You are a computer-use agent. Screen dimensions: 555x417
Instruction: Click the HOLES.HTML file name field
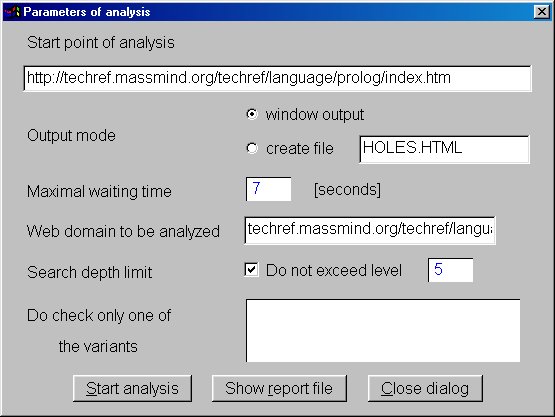pos(445,149)
